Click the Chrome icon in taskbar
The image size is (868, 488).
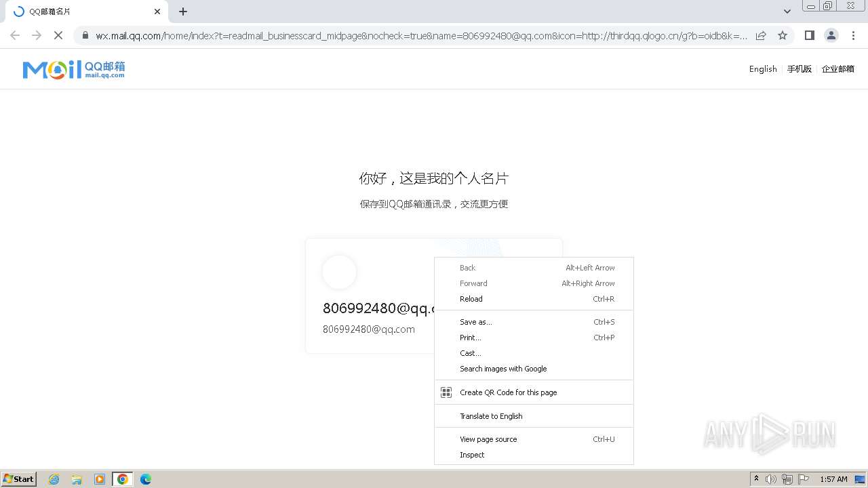tap(123, 479)
